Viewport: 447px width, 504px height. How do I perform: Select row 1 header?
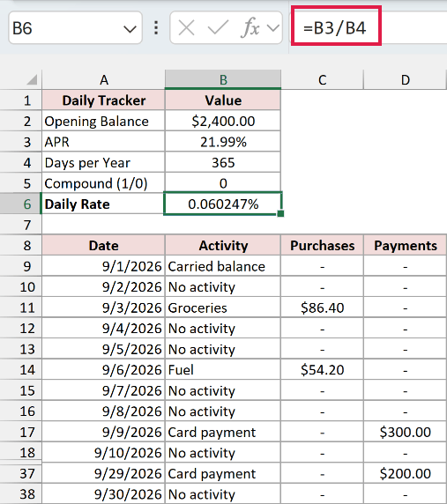[21, 100]
